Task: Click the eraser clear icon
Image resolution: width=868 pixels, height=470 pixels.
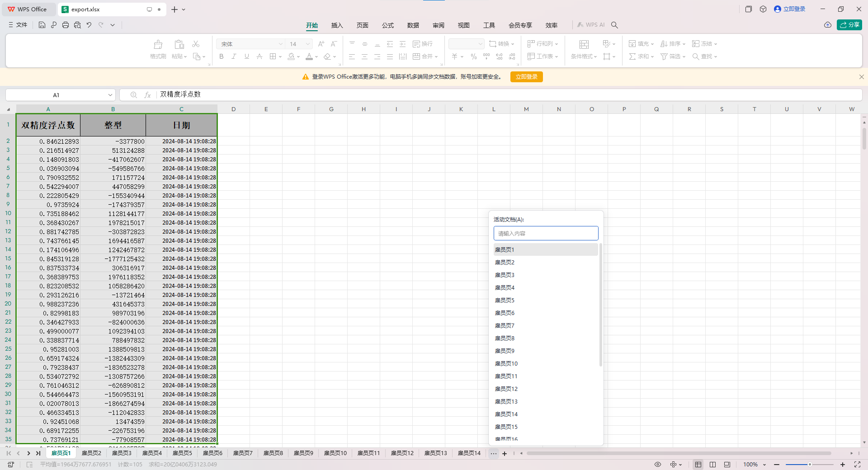Action: [327, 56]
